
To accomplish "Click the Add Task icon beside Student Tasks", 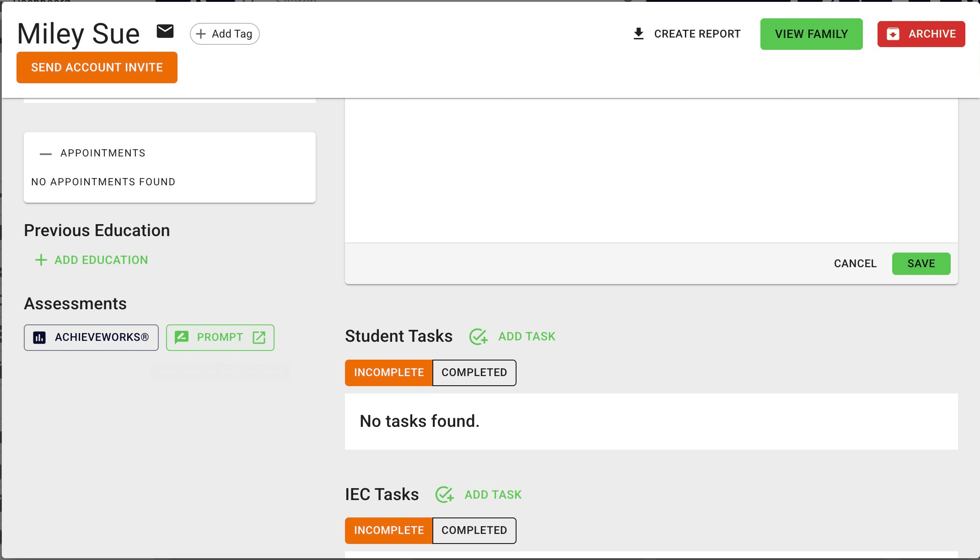I will coord(478,337).
